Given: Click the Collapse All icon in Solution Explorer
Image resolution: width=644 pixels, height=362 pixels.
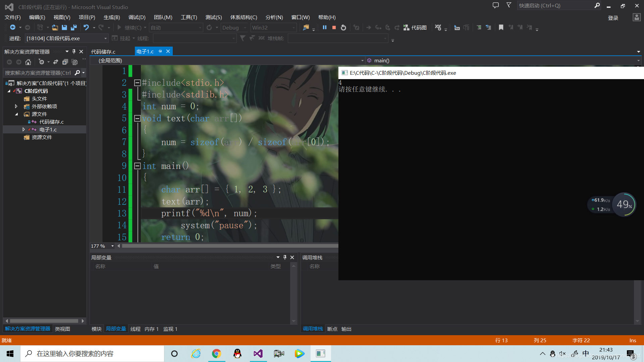Looking at the screenshot, I should (65, 62).
